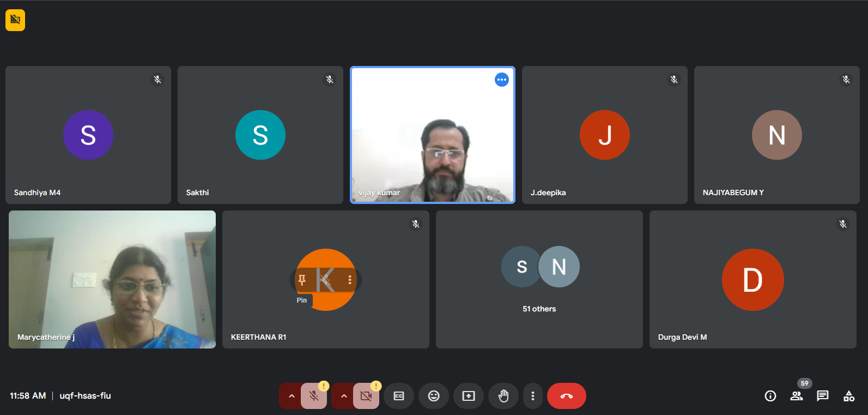Click the red leave call button
The width and height of the screenshot is (868, 415).
(x=567, y=396)
